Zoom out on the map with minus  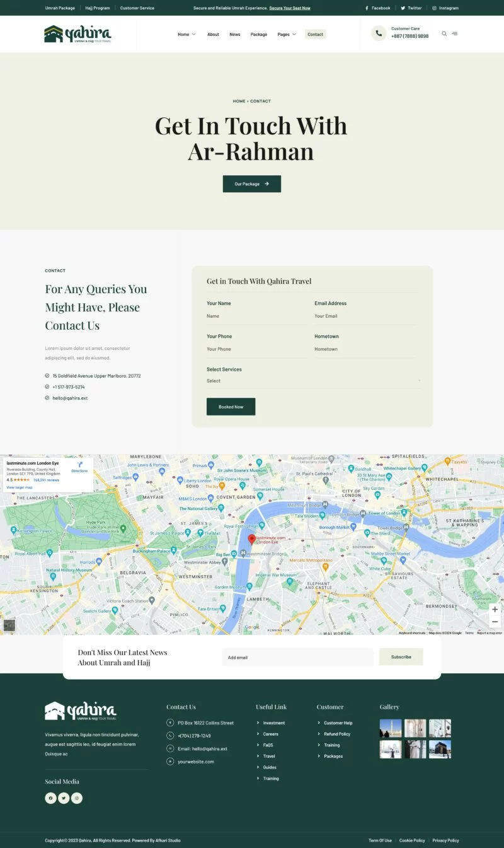click(495, 622)
